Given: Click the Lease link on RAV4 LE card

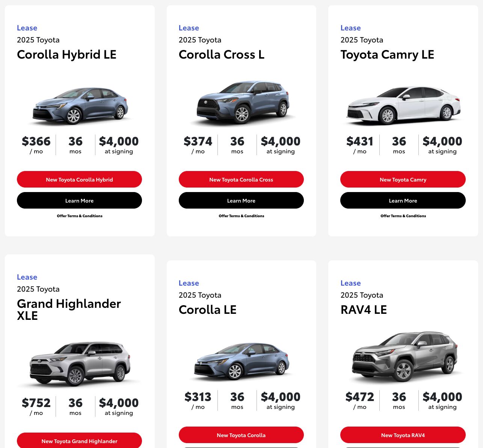Looking at the screenshot, I should coord(350,283).
